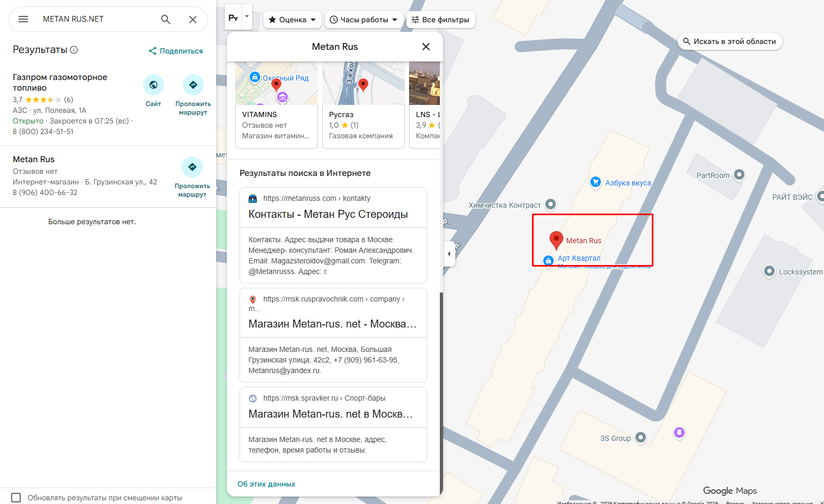Toggle Обновлять результаты при смещении карты checkbox
824x504 pixels.
16,498
